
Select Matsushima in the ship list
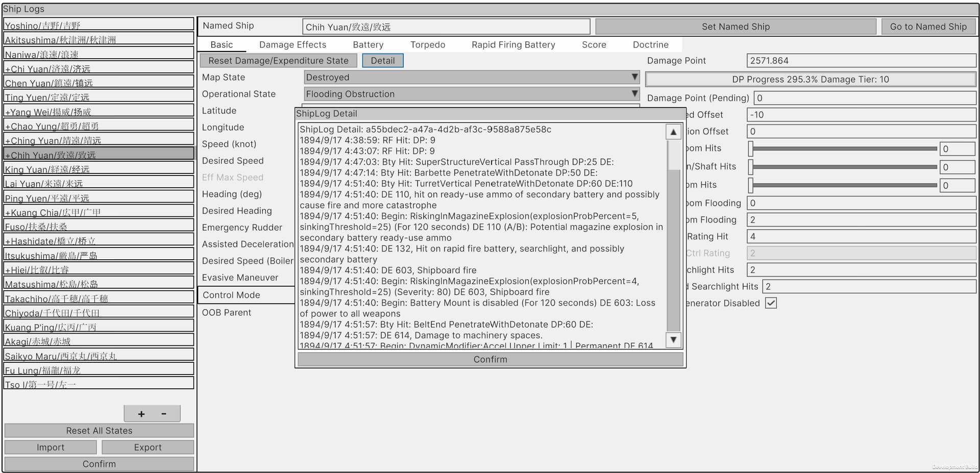pyautogui.click(x=99, y=284)
